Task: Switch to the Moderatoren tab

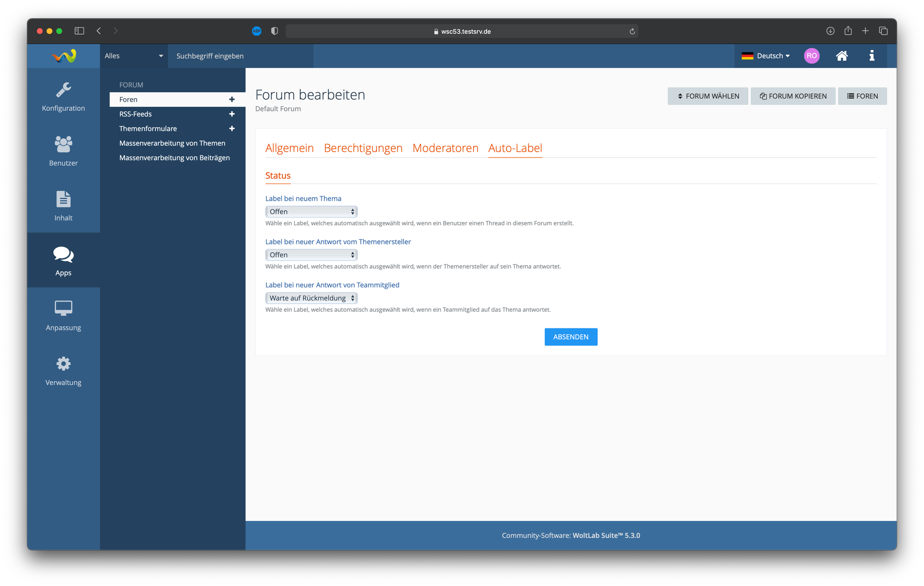Action: [445, 148]
